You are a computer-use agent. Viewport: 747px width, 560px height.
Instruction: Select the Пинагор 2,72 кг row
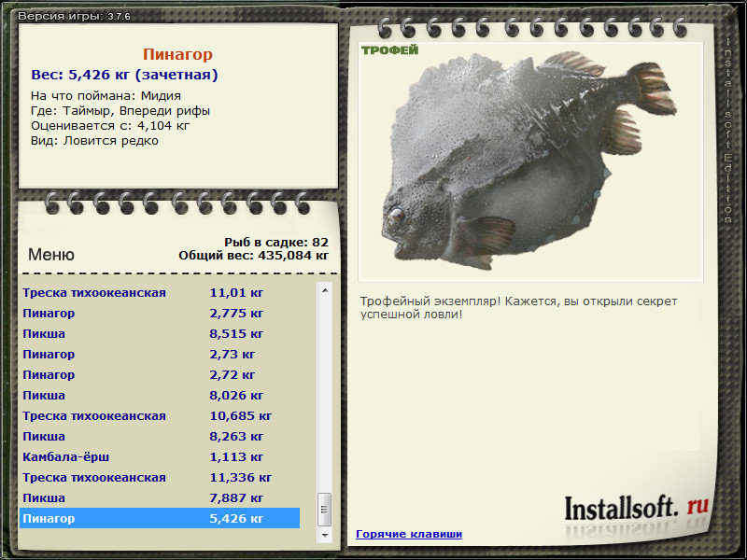pyautogui.click(x=160, y=374)
